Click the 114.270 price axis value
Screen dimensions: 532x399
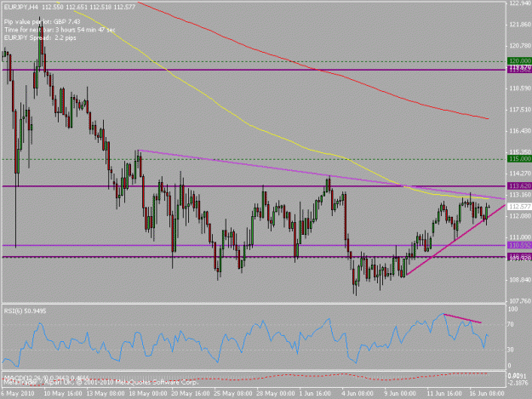(520, 174)
